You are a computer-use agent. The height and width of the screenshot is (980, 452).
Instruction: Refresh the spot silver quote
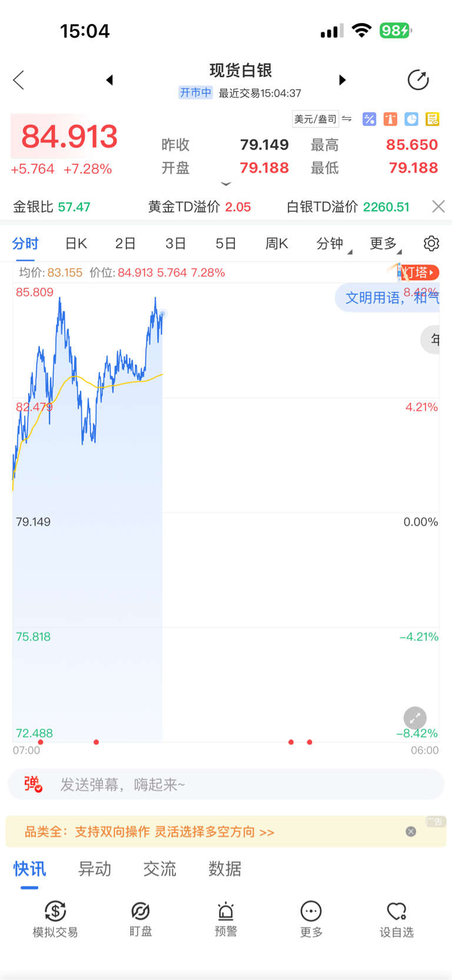(x=418, y=80)
